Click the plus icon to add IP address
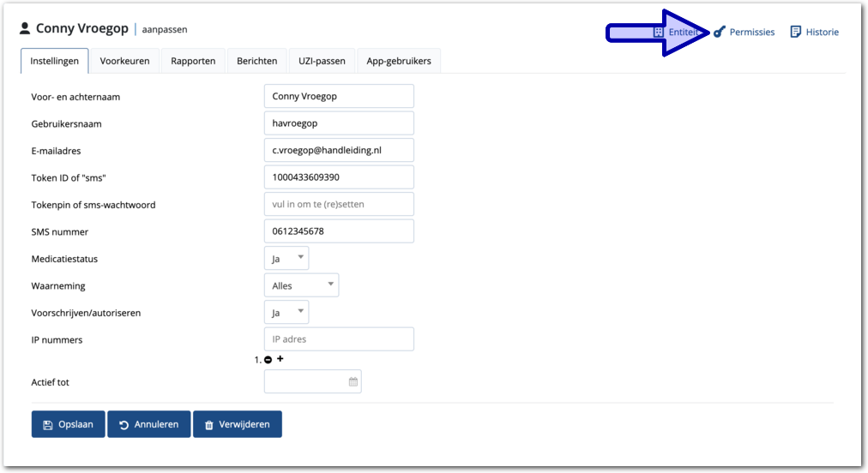The width and height of the screenshot is (868, 473). pos(280,359)
